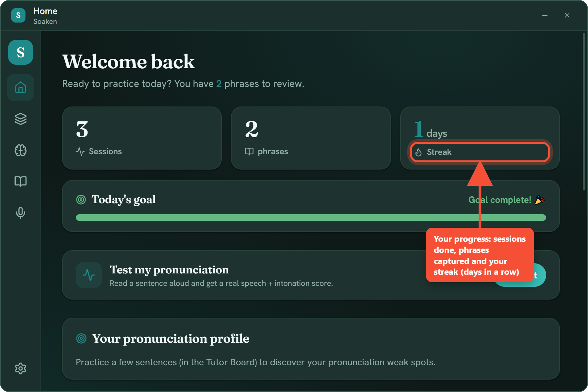Open the brain icon in sidebar

(21, 150)
